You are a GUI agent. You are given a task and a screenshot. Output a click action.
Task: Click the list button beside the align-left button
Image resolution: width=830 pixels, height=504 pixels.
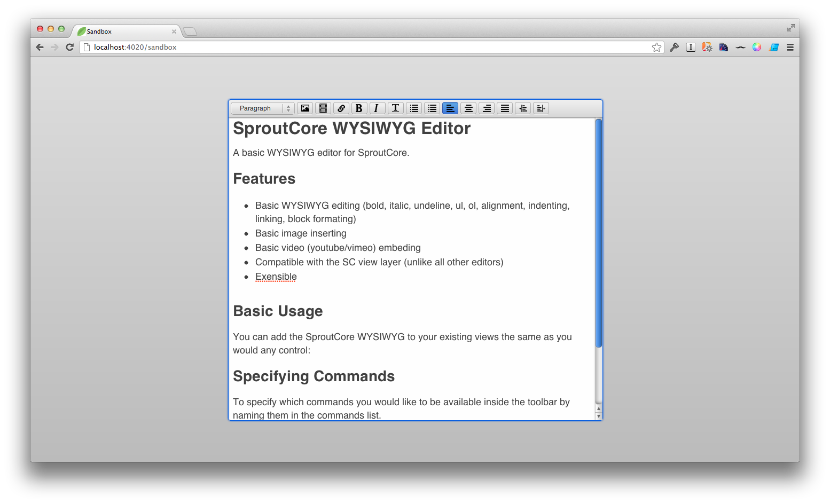432,108
